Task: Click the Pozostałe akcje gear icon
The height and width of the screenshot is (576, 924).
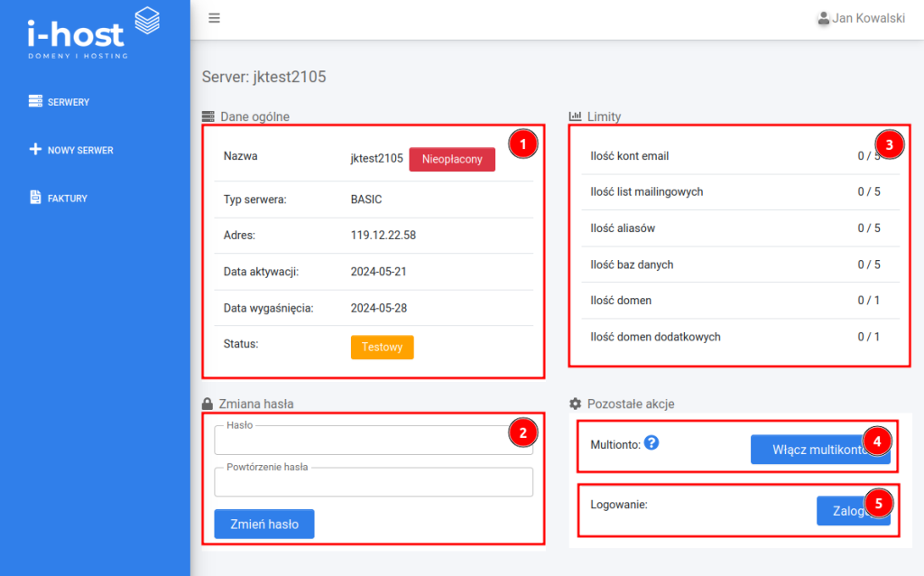Action: pyautogui.click(x=575, y=404)
